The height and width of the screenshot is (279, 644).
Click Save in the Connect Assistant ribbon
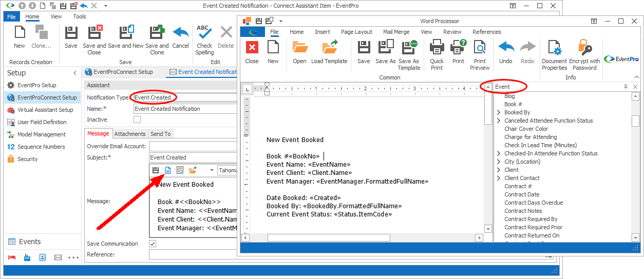[71, 37]
